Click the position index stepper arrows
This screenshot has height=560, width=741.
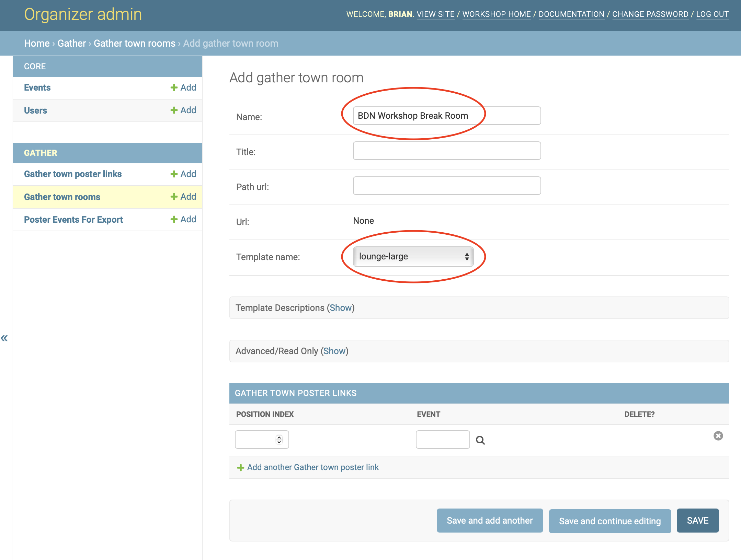coord(279,440)
